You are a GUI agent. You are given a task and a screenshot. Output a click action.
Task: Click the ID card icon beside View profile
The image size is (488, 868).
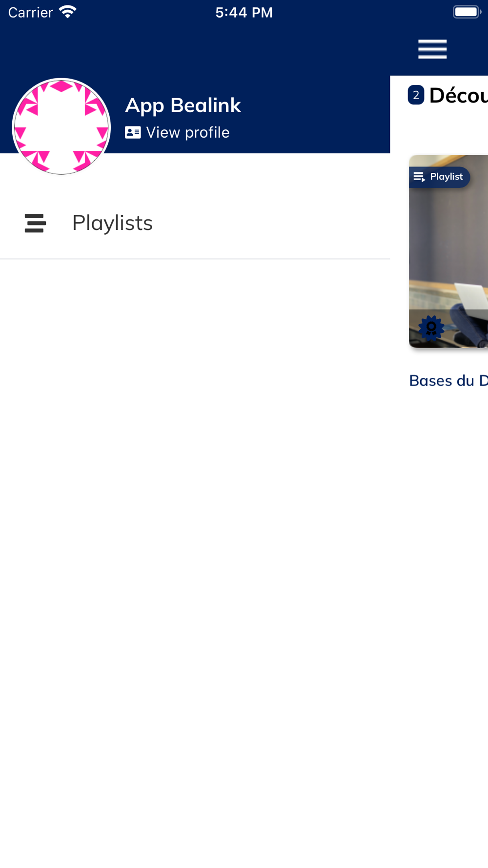133,132
